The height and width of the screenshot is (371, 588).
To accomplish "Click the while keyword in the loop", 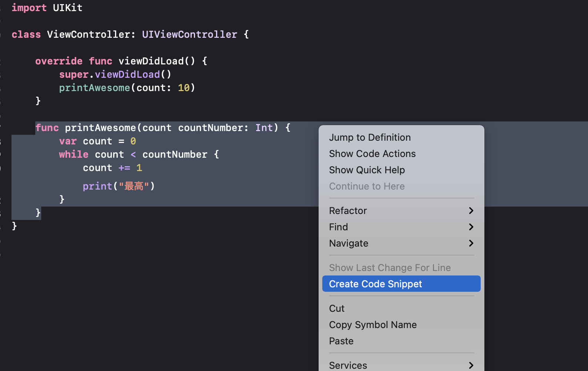I will pyautogui.click(x=74, y=154).
